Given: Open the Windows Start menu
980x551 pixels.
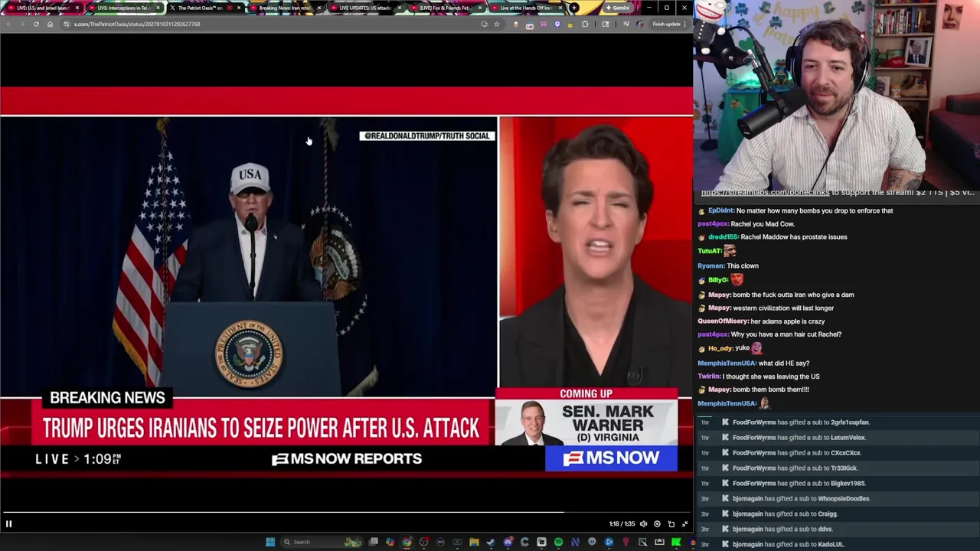Looking at the screenshot, I should [270, 542].
